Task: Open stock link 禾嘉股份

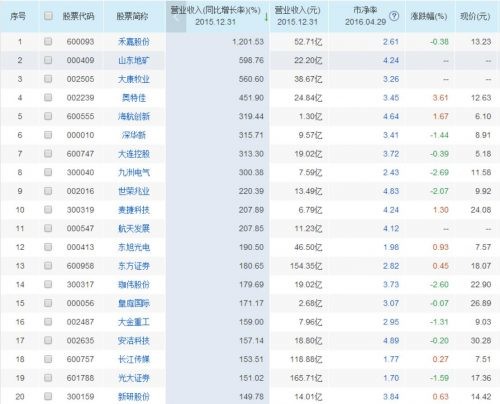Action: pos(134,42)
